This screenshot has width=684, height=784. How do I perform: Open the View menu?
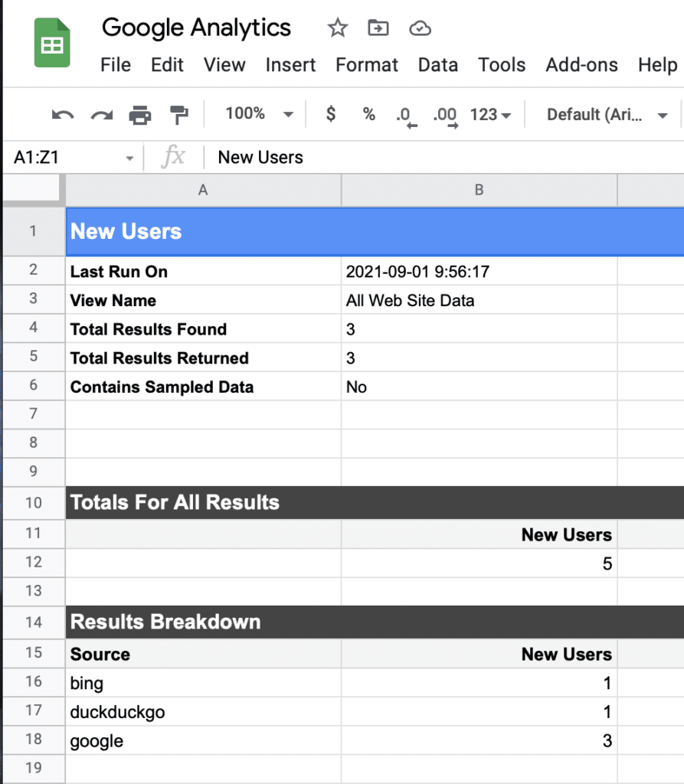coord(224,65)
